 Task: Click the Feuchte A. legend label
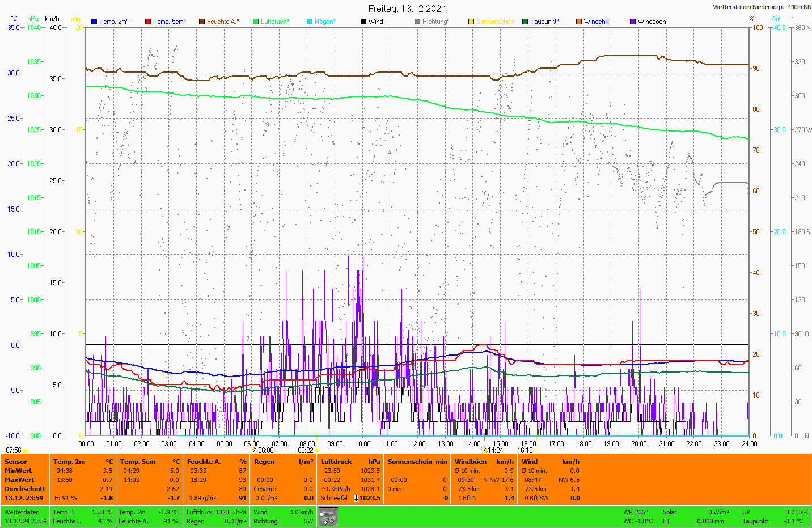222,22
